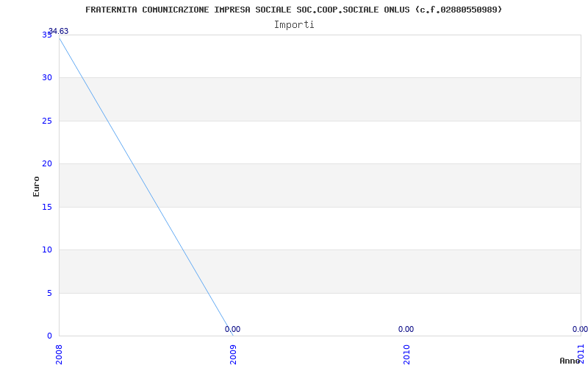Image resolution: width=588 pixels, height=368 pixels.
Task: Click the Importi subtitle
Action: point(293,25)
